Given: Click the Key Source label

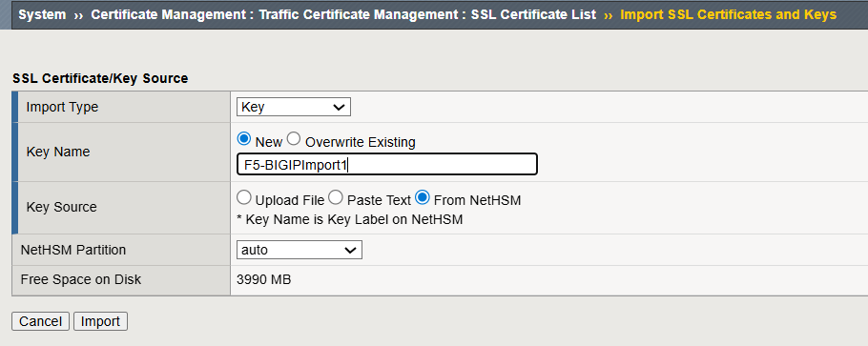Looking at the screenshot, I should [61, 207].
